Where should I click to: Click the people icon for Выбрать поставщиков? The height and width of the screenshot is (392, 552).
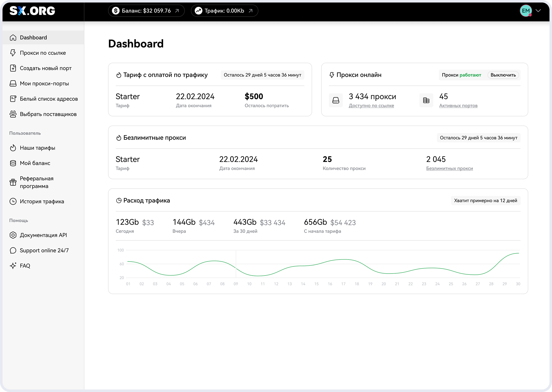(13, 114)
